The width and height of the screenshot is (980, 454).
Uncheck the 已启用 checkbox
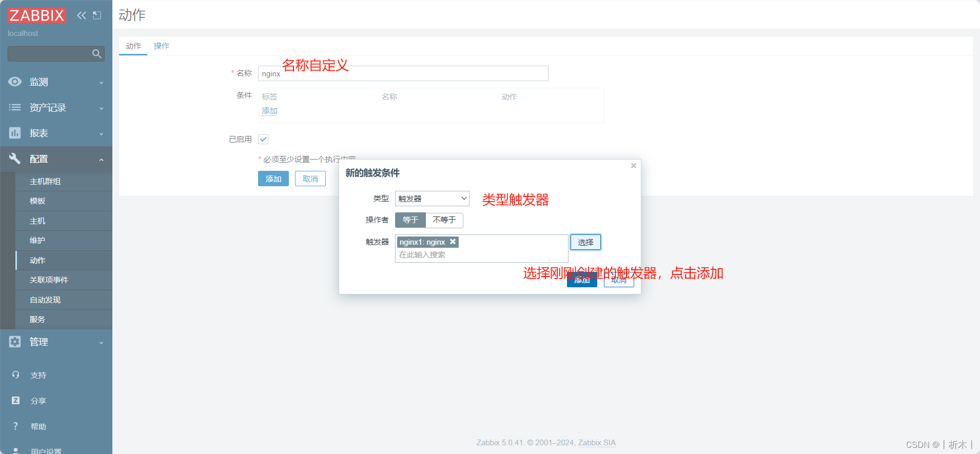click(x=263, y=139)
